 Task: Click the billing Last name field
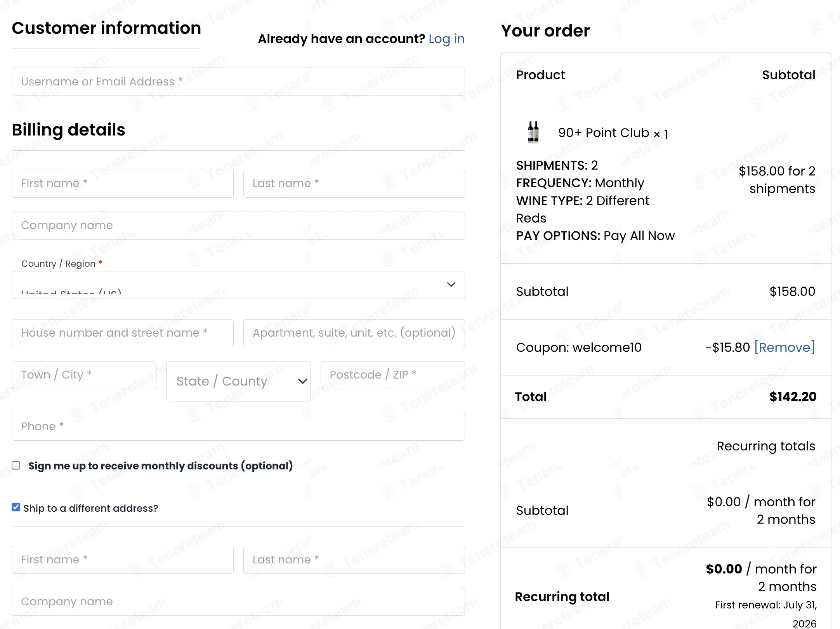tap(354, 183)
